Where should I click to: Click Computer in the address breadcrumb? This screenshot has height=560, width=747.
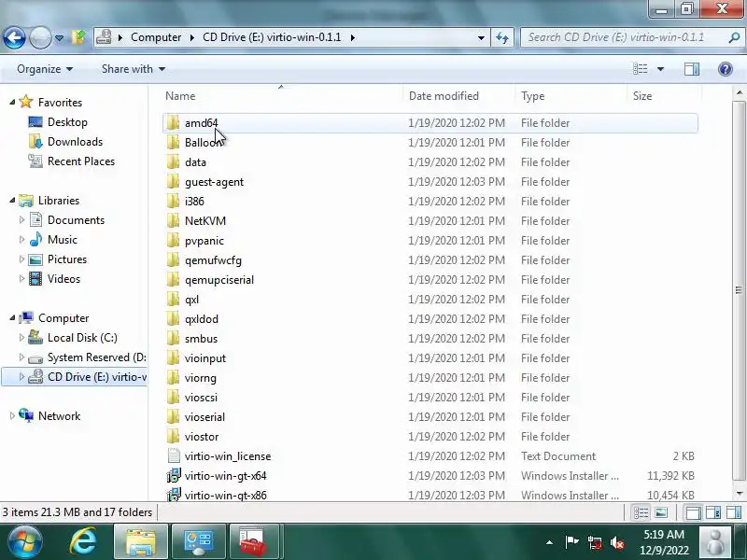coord(156,37)
